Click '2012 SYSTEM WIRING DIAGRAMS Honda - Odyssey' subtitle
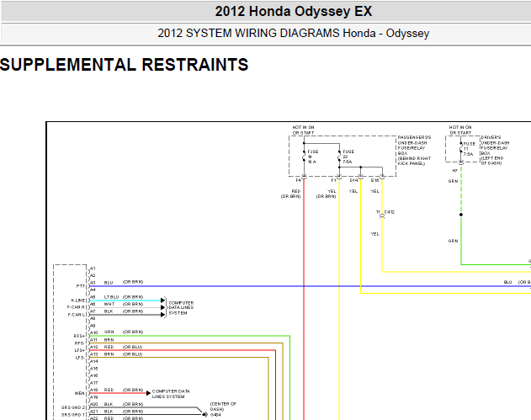 pyautogui.click(x=293, y=33)
